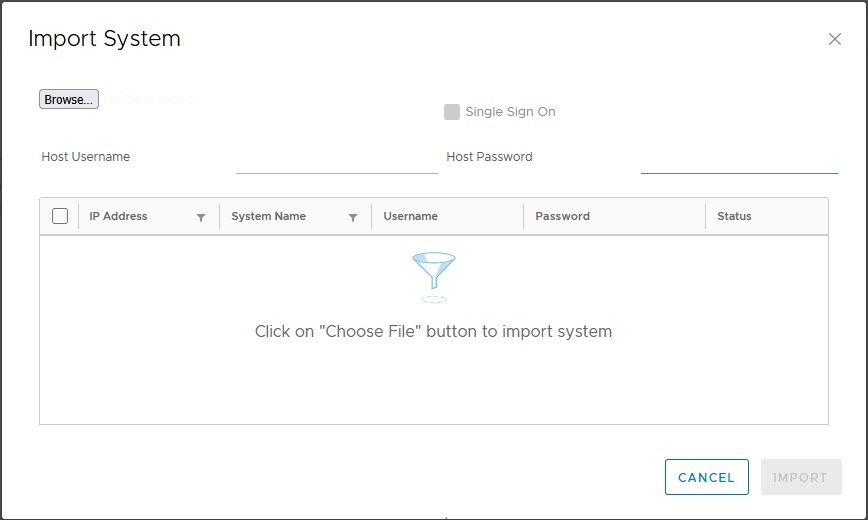Screen dimensions: 868x520
Task: Tick the select-all checkbox in table header
Action: click(60, 216)
